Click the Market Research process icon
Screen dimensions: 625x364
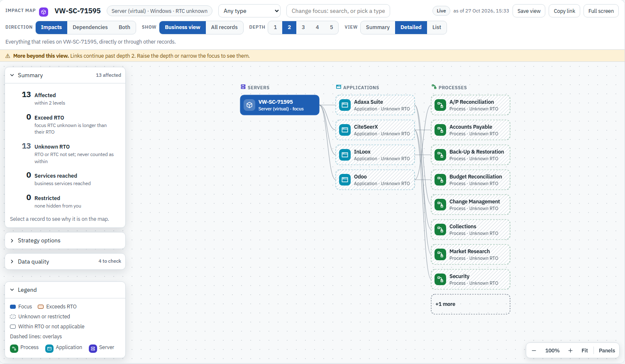[440, 254]
